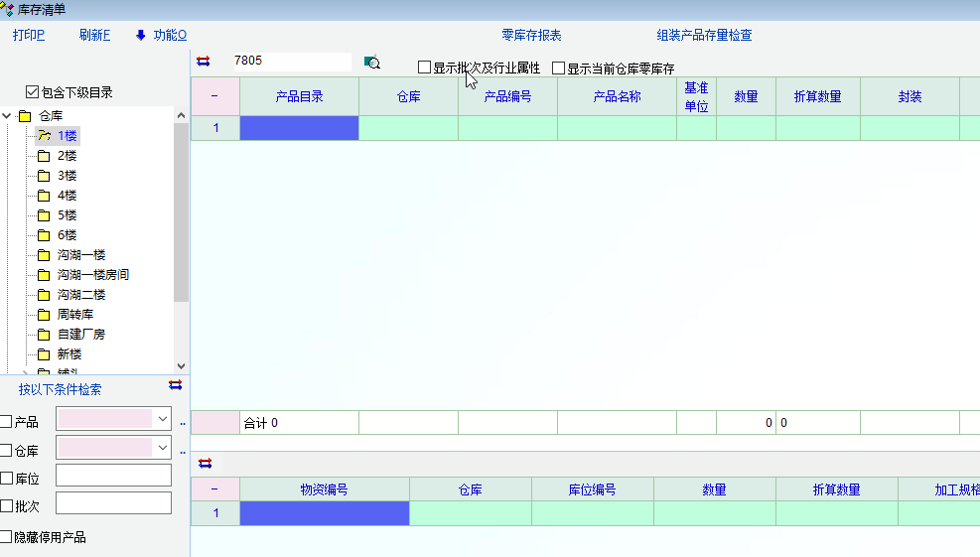This screenshot has height=557, width=980.
Task: Click the blue down-arrow icon before 功能O
Action: coord(141,35)
